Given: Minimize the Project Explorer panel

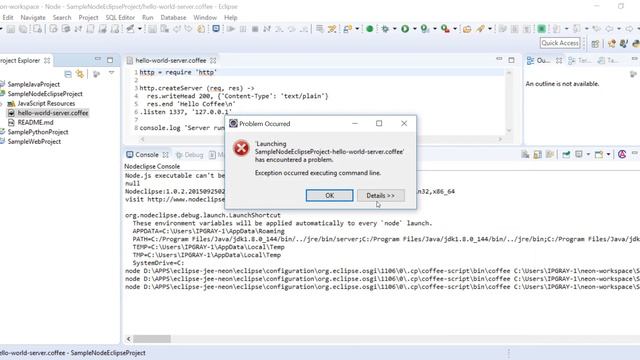Looking at the screenshot, I should tap(98, 60).
